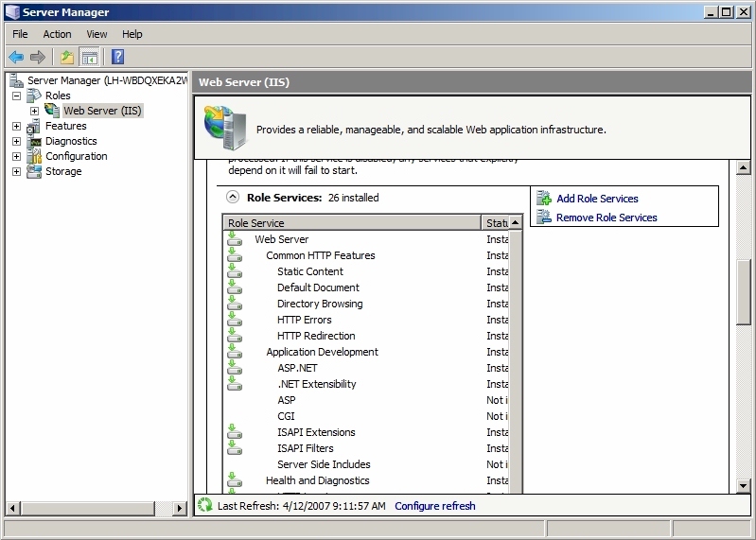Click the Last Refresh timestamp text
This screenshot has height=540, width=756.
coord(301,506)
